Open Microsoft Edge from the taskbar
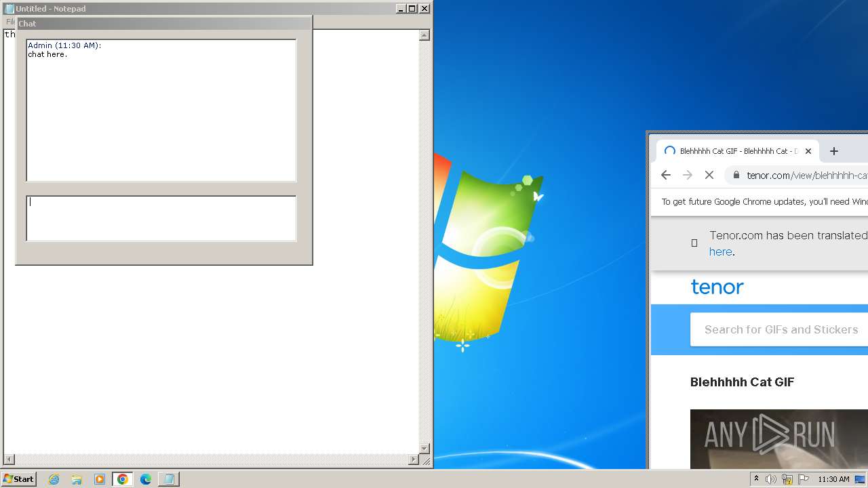This screenshot has height=488, width=868. 145,479
